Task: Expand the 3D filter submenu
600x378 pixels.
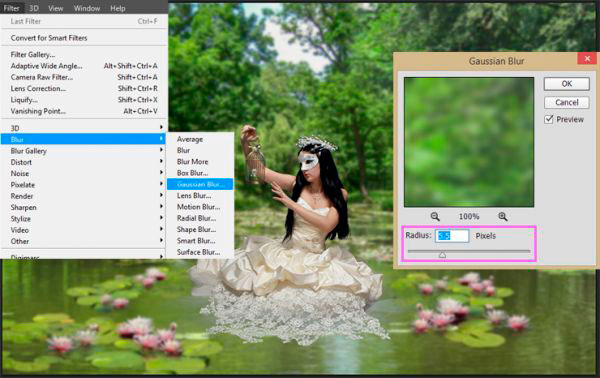Action: [84, 128]
